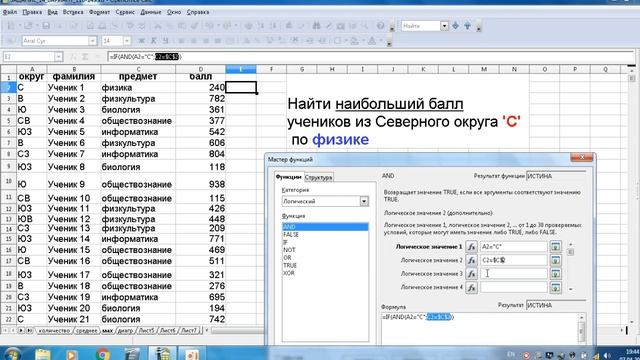Image resolution: width=640 pixels, height=360 pixels.
Task: Click the Логическое значение 1 input field
Action: (513, 247)
